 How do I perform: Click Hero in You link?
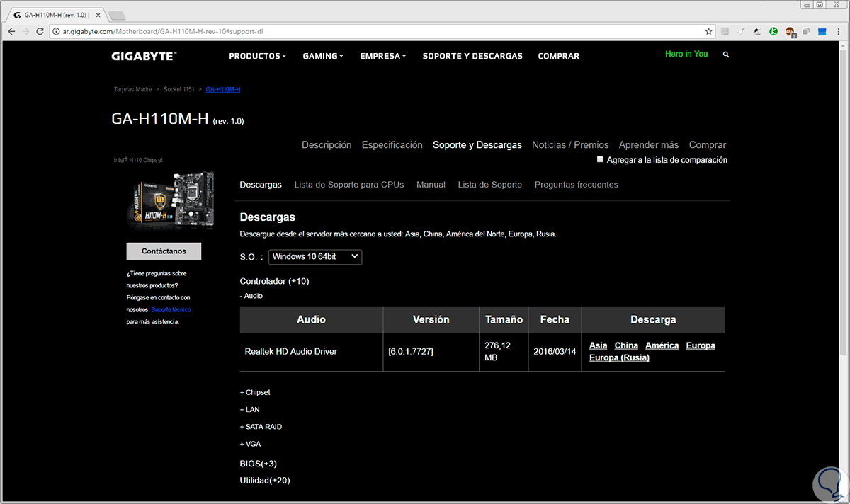click(686, 54)
